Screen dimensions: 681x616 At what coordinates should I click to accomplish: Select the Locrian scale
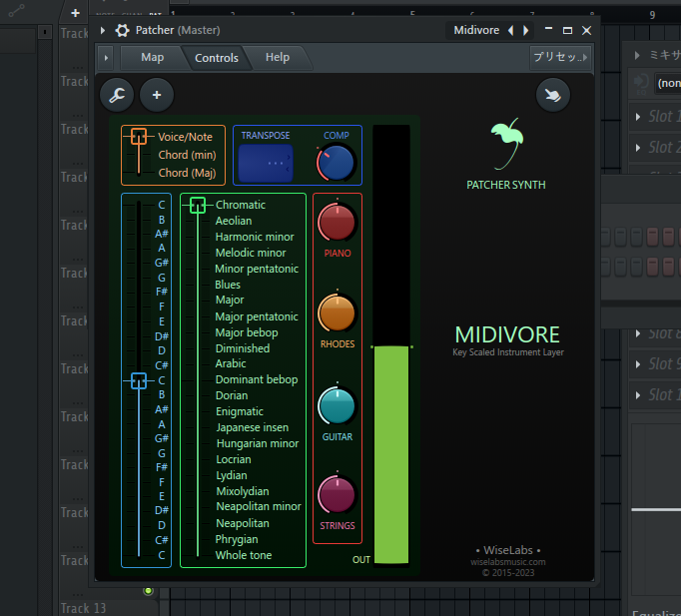[234, 459]
